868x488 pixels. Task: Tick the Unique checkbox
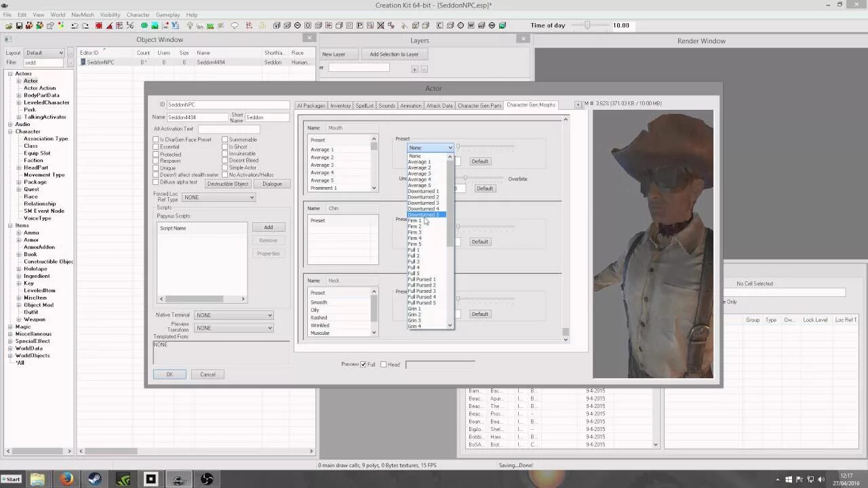156,168
